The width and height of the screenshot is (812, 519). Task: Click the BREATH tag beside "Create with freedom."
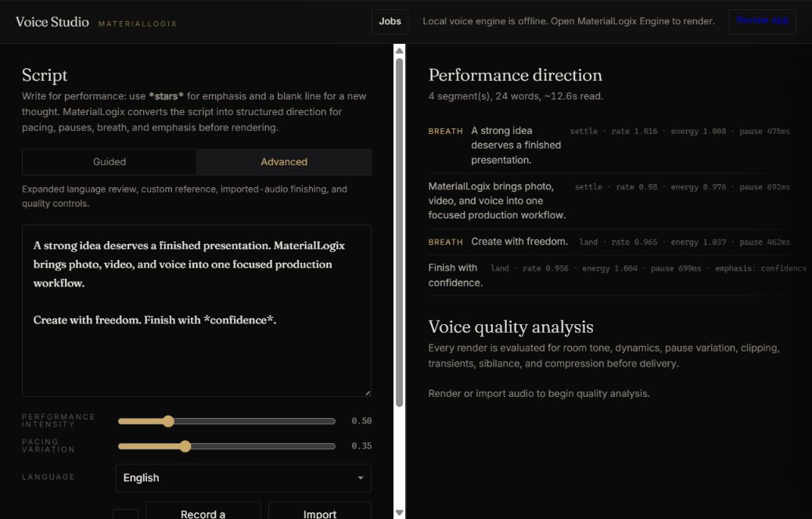tap(445, 242)
